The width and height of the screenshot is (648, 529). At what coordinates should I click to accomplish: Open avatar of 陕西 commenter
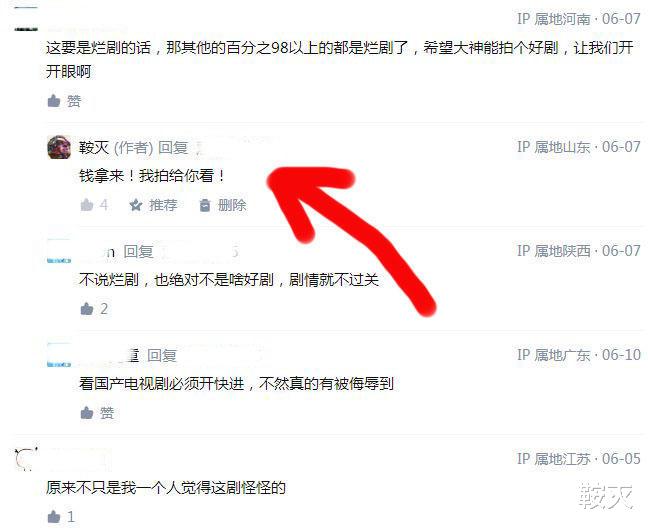(x=59, y=251)
